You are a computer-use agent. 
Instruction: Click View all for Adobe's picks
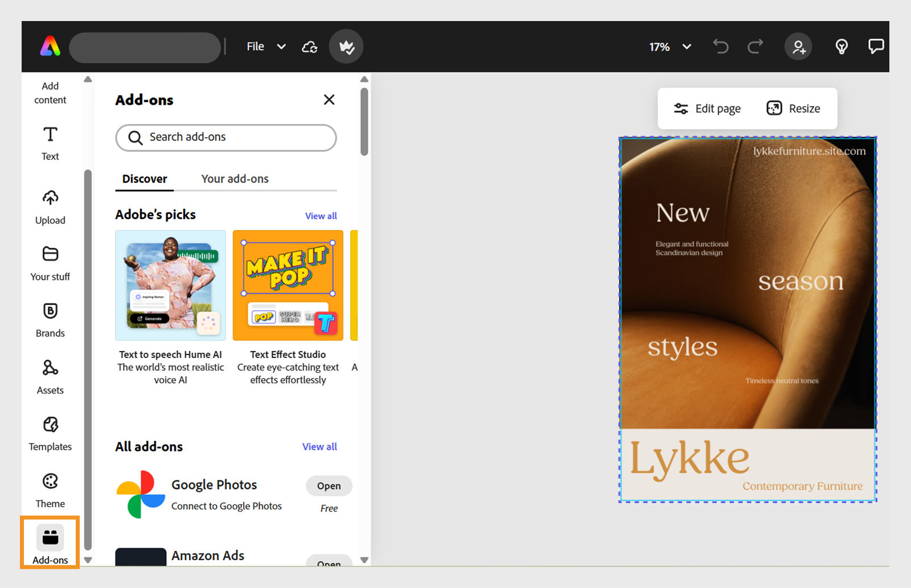click(x=321, y=216)
